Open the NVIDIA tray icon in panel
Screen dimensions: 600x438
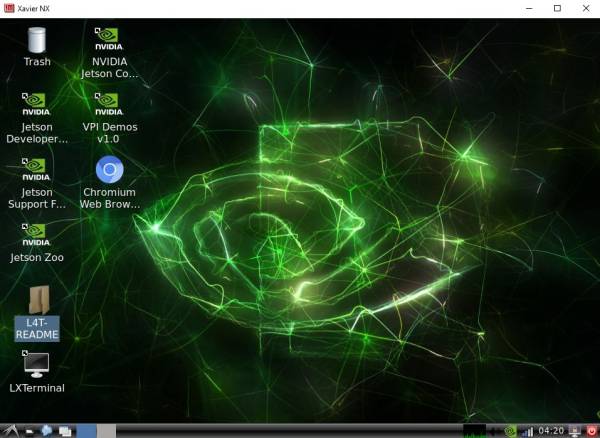tap(510, 431)
